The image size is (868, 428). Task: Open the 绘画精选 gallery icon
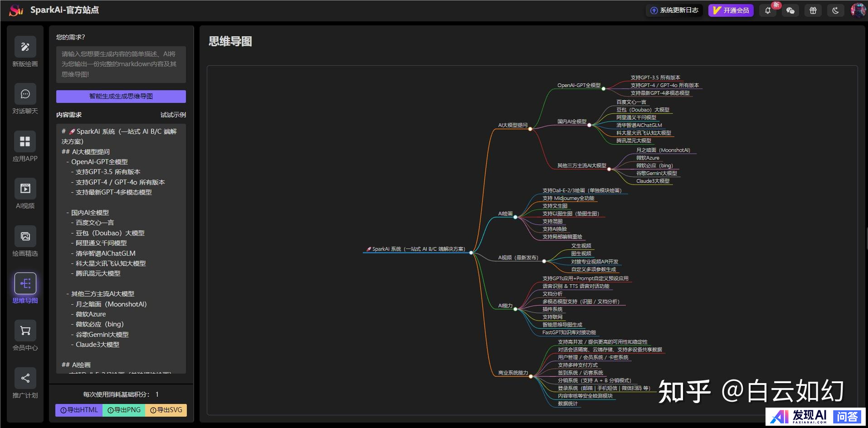point(25,237)
